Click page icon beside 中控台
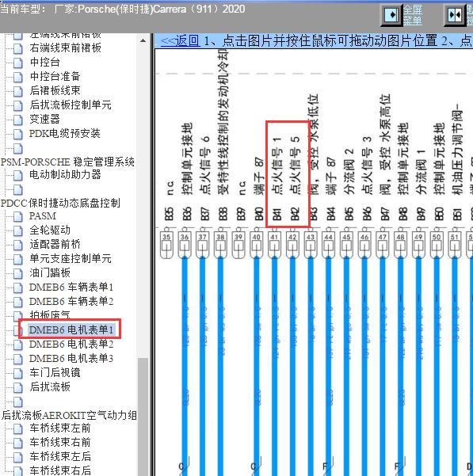The width and height of the screenshot is (473, 476). (18, 63)
